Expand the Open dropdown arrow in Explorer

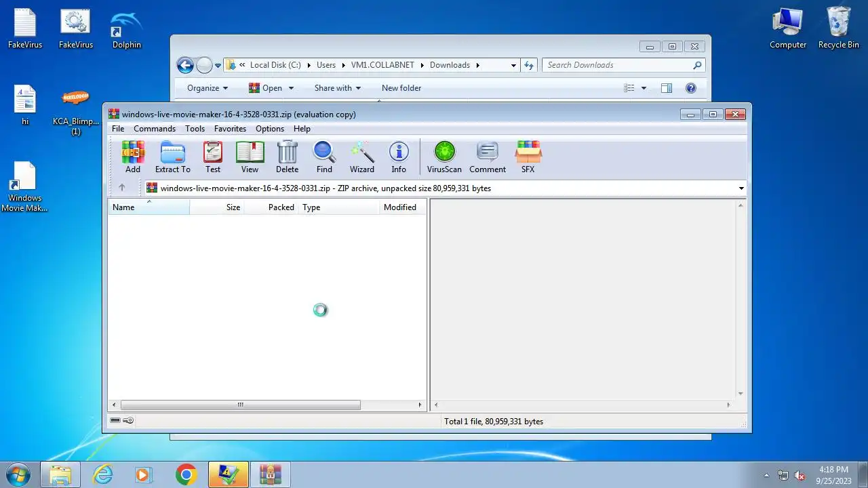coord(291,88)
